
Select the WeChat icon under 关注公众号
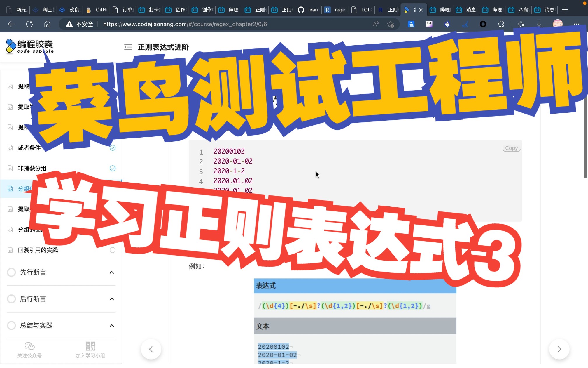click(x=29, y=346)
